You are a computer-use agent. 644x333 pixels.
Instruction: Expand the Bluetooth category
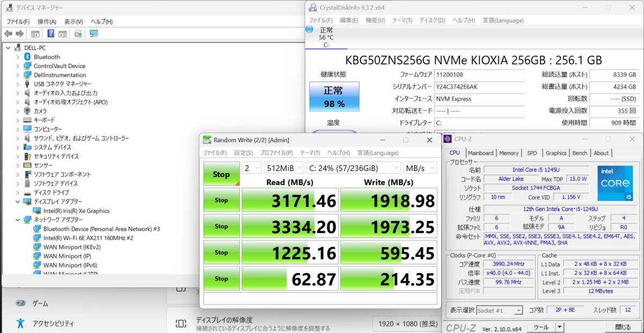[18, 57]
